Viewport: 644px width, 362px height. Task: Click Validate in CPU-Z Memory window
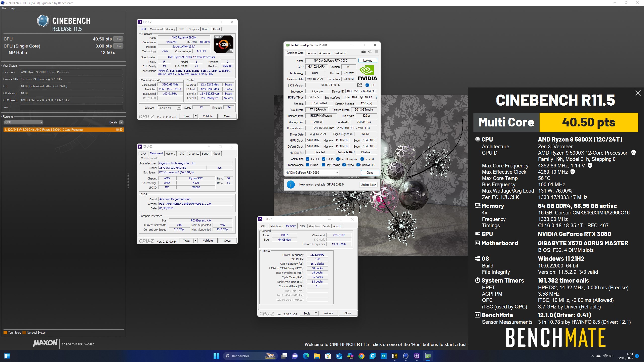(328, 313)
